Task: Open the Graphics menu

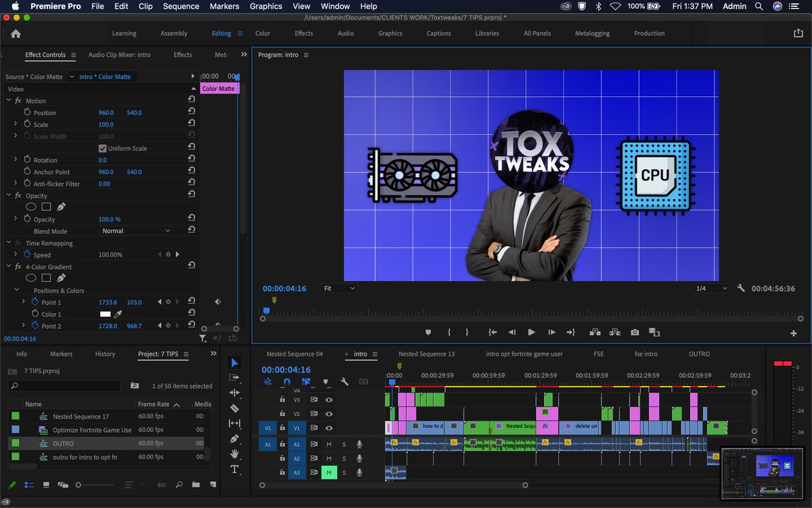Action: click(x=266, y=6)
